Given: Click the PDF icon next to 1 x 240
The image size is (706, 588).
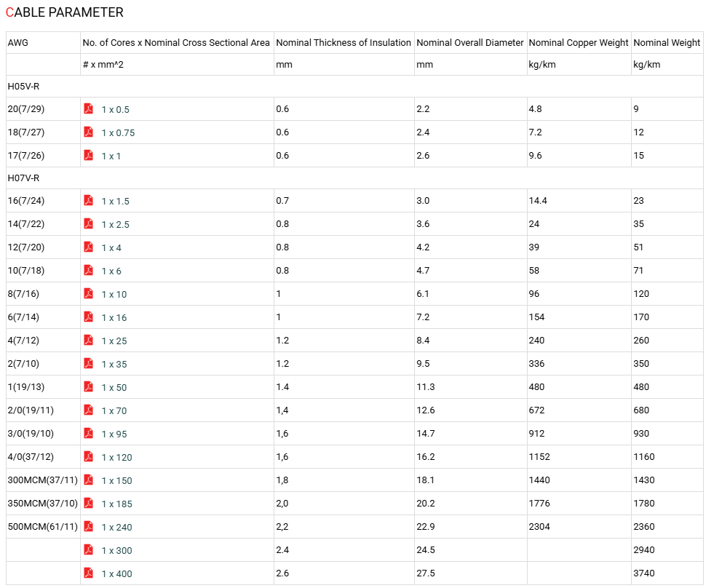Looking at the screenshot, I should point(89,526).
